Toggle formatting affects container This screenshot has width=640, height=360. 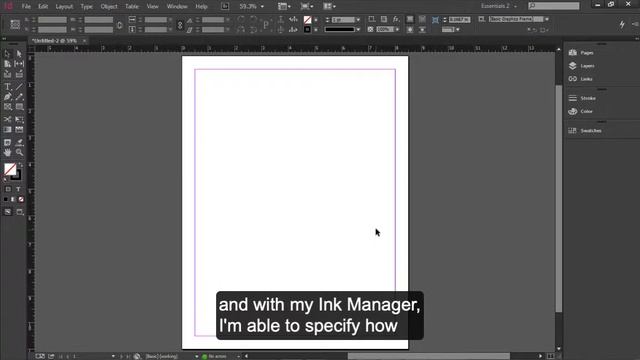(x=8, y=189)
